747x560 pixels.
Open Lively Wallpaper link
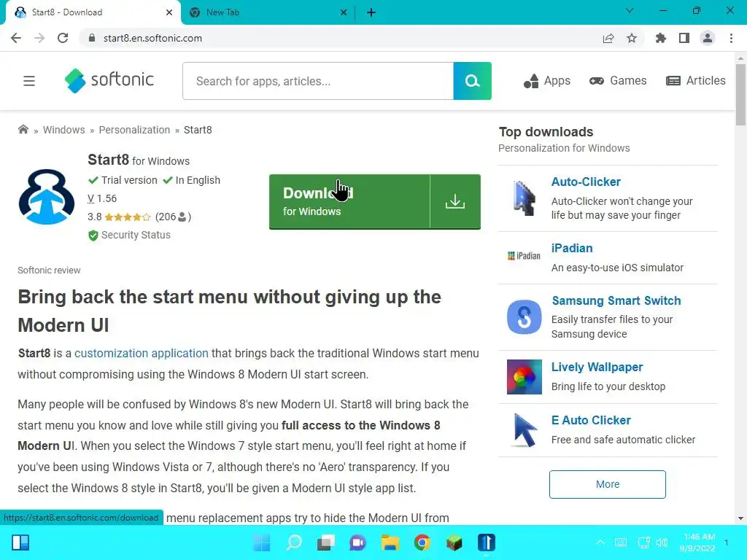pyautogui.click(x=597, y=367)
